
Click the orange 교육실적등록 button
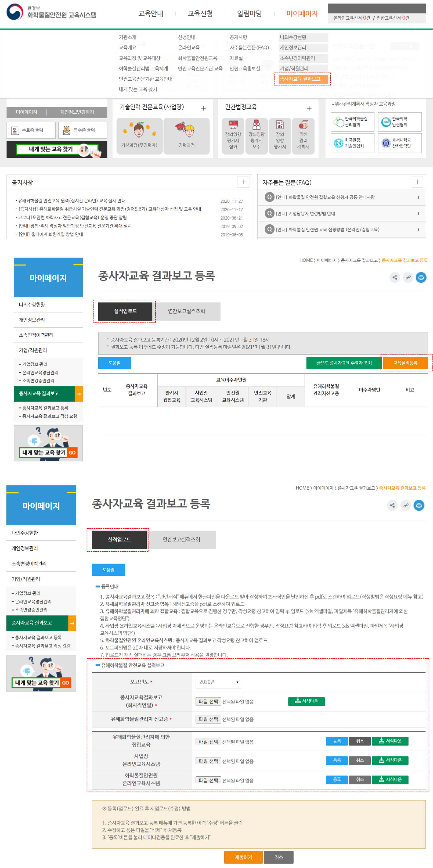click(405, 363)
